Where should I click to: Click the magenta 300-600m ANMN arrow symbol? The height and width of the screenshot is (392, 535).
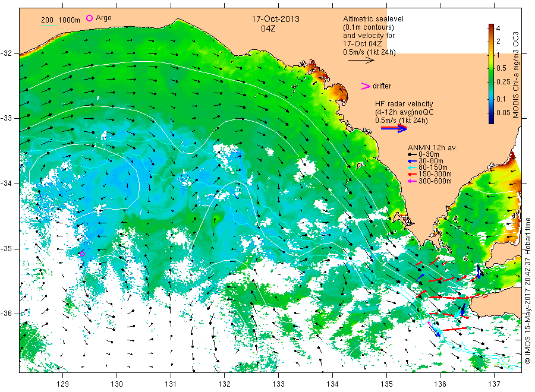(412, 181)
